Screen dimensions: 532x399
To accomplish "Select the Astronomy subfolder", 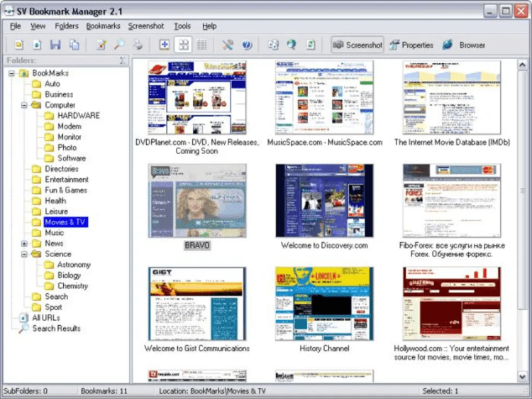I will click(x=74, y=265).
